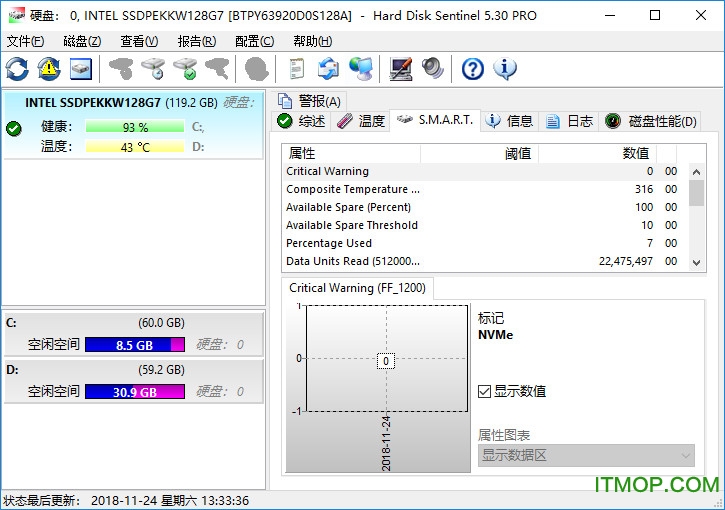Viewport: 725px width, 510px height.
Task: Maximize the Hard Disk Sentinel window
Action: (x=655, y=15)
